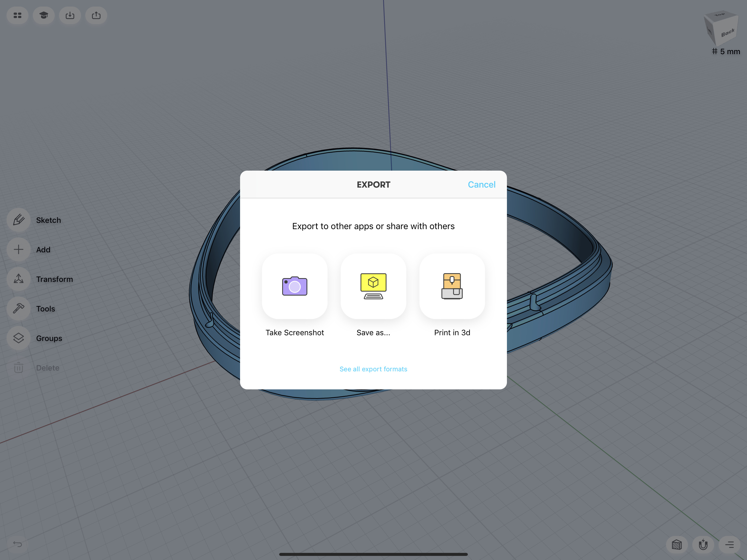
Task: Select the Transform tool
Action: (19, 279)
